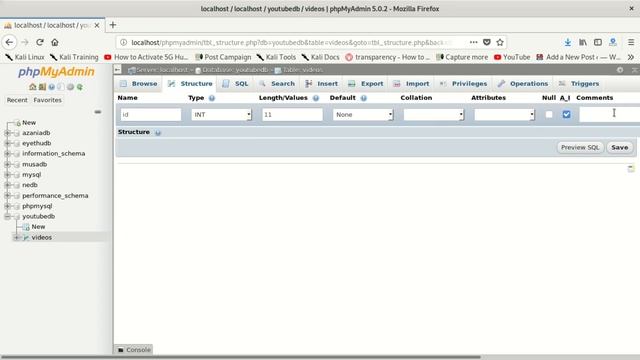The image size is (640, 360).
Task: Click green reload navigation panel icon
Action: click(80, 87)
